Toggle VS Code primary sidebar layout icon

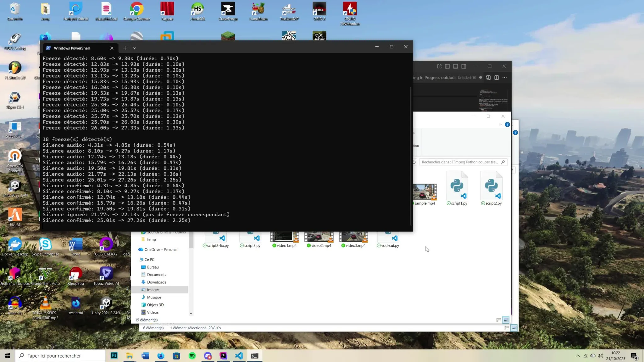click(447, 66)
